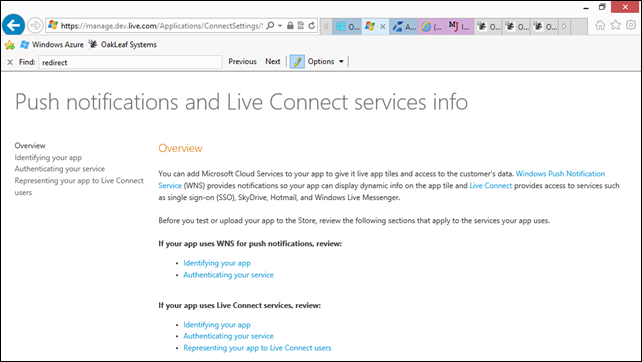Image resolution: width=642 pixels, height=362 pixels.
Task: Click Previous in the Find bar
Action: point(242,61)
